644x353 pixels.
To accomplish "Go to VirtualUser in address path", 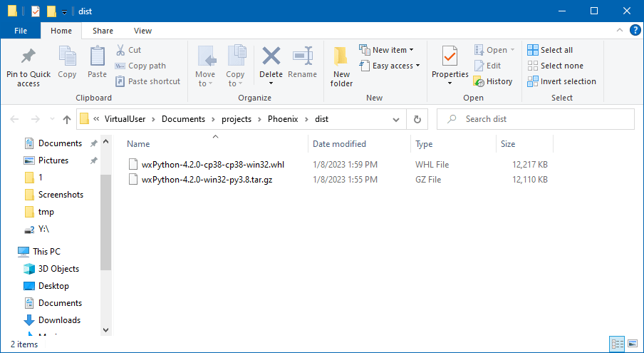I will click(125, 119).
